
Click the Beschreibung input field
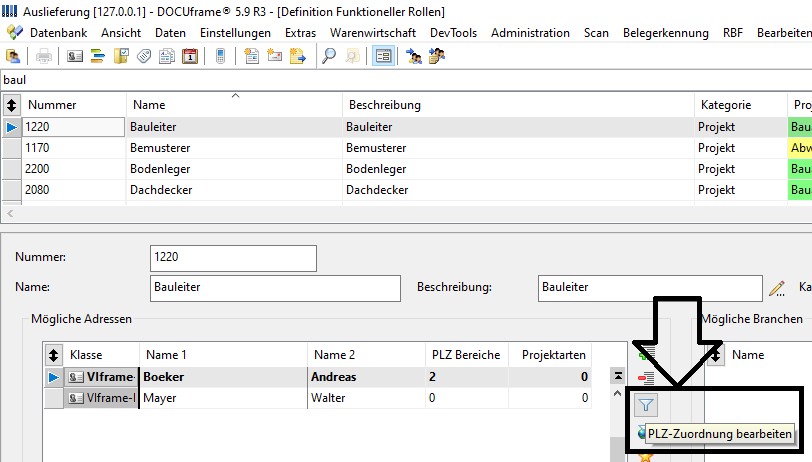650,288
